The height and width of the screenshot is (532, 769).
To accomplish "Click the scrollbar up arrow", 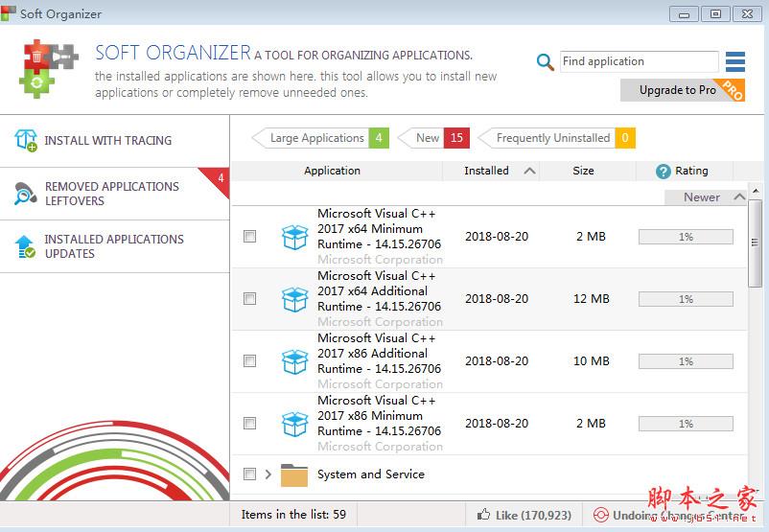I will (756, 190).
